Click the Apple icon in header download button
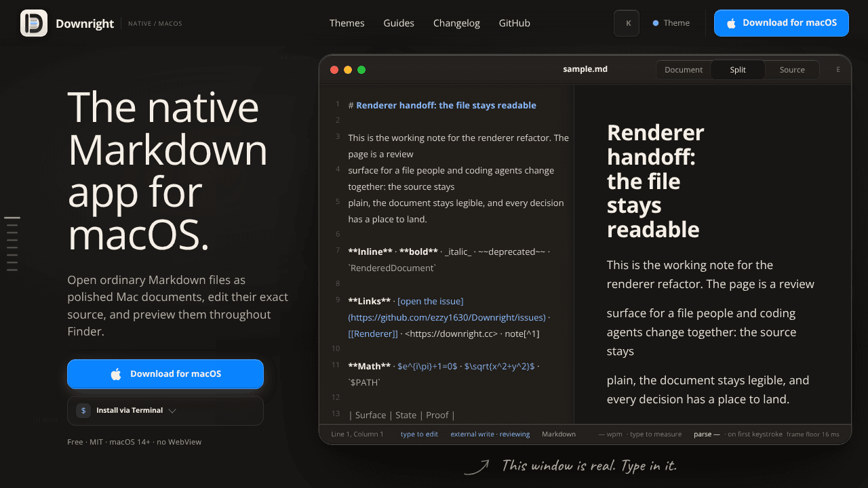The height and width of the screenshot is (488, 868). 732,23
